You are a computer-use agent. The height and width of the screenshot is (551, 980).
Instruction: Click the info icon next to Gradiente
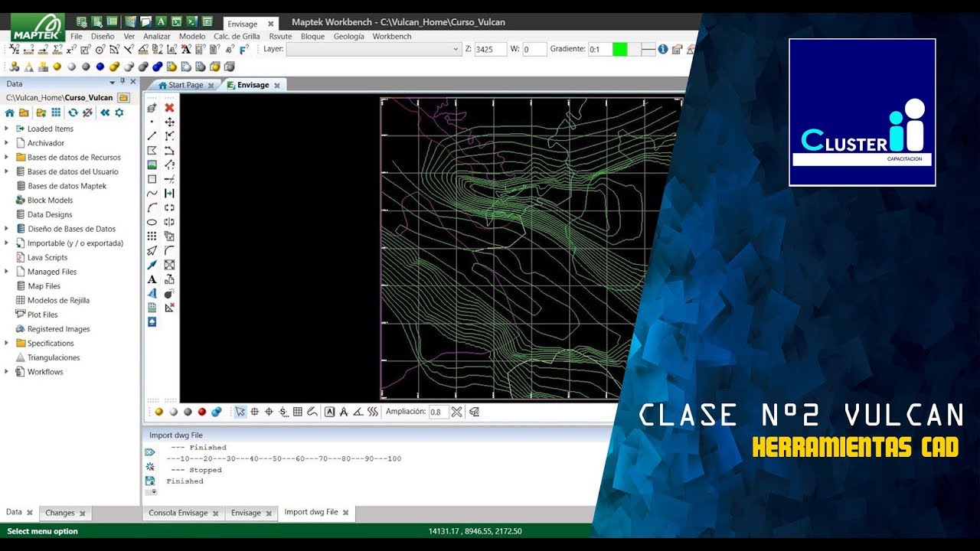663,49
